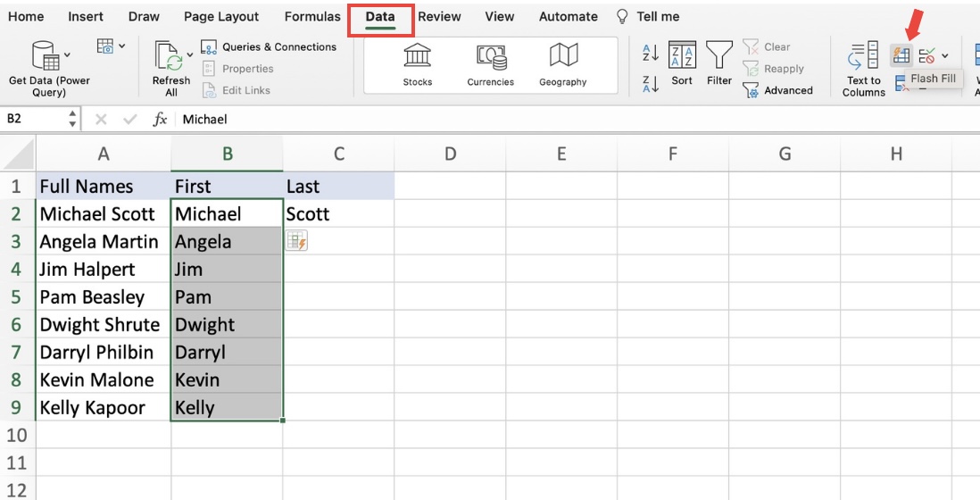Click the cell "Pam Beasley"

click(x=104, y=296)
